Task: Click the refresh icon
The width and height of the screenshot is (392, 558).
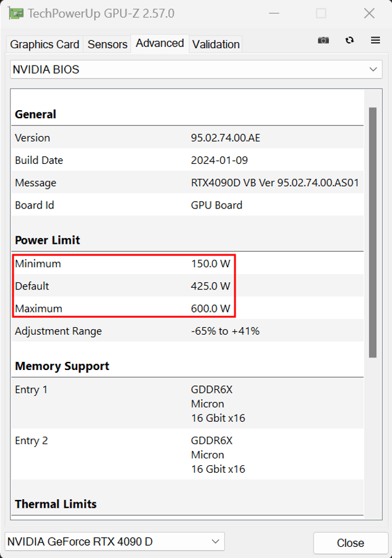Action: [350, 40]
